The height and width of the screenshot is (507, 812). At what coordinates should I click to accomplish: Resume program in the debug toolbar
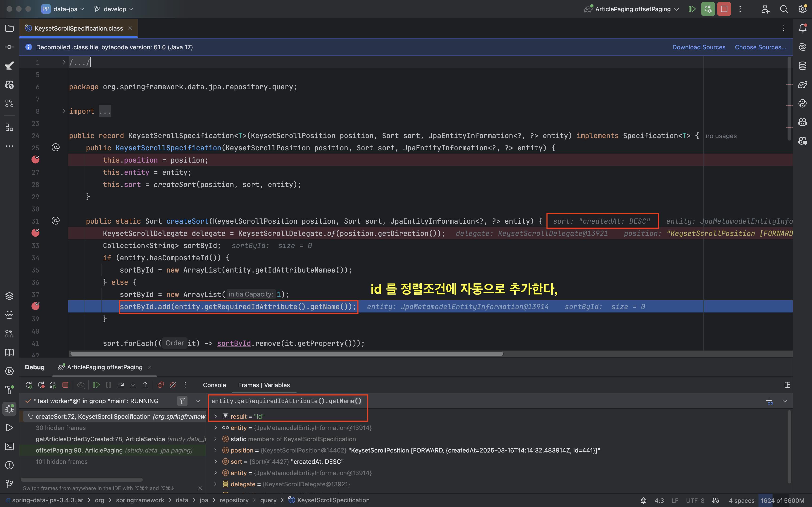click(x=96, y=385)
